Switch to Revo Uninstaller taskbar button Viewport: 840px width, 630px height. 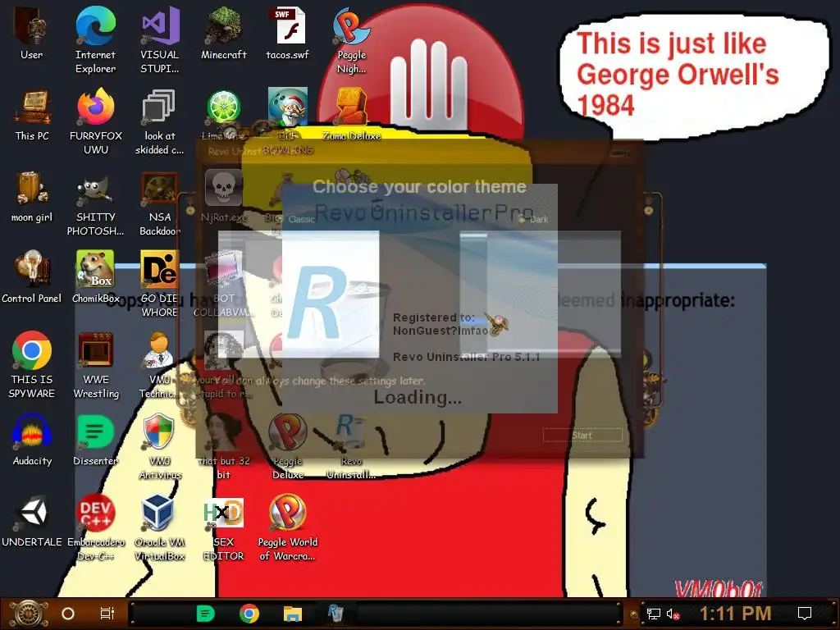(336, 614)
